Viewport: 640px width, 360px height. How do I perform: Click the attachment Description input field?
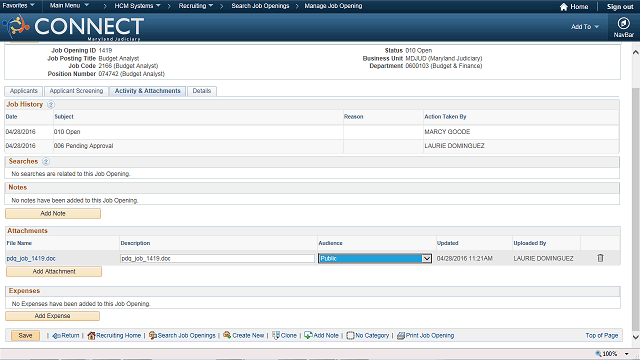(218, 258)
